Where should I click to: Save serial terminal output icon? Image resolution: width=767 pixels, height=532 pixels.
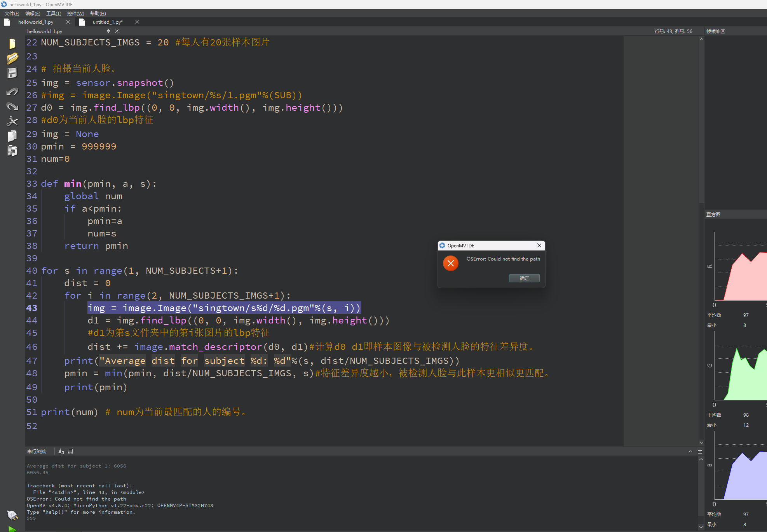point(70,451)
